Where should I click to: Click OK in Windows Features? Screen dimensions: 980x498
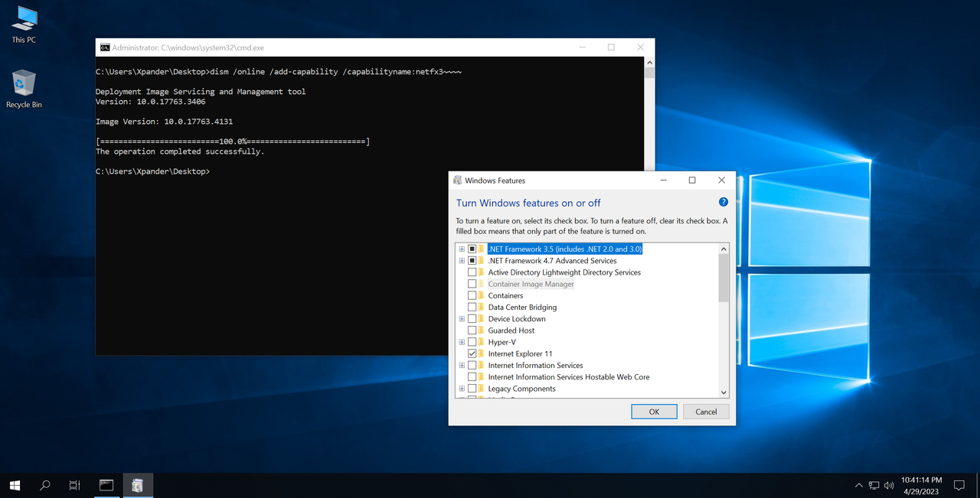click(x=654, y=412)
